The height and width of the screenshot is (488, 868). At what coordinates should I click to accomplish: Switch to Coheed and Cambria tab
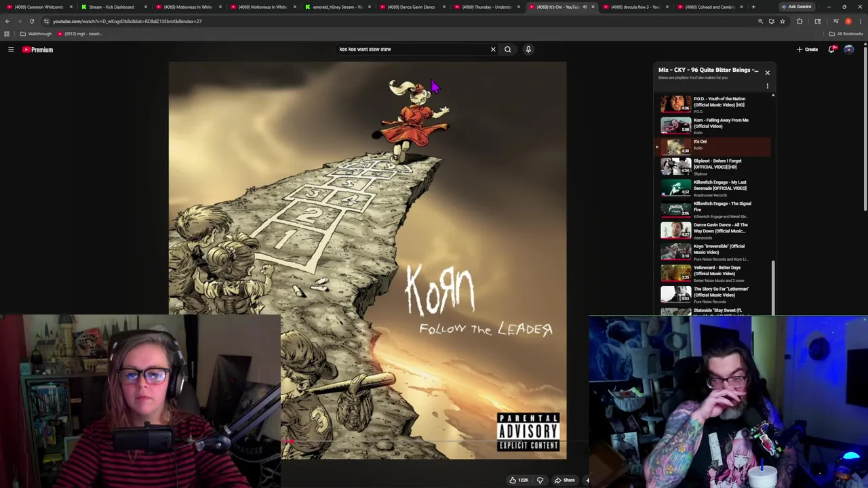point(709,7)
